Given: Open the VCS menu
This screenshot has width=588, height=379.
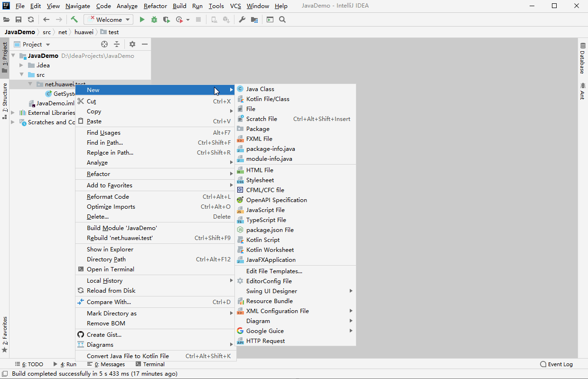Looking at the screenshot, I should click(x=235, y=6).
